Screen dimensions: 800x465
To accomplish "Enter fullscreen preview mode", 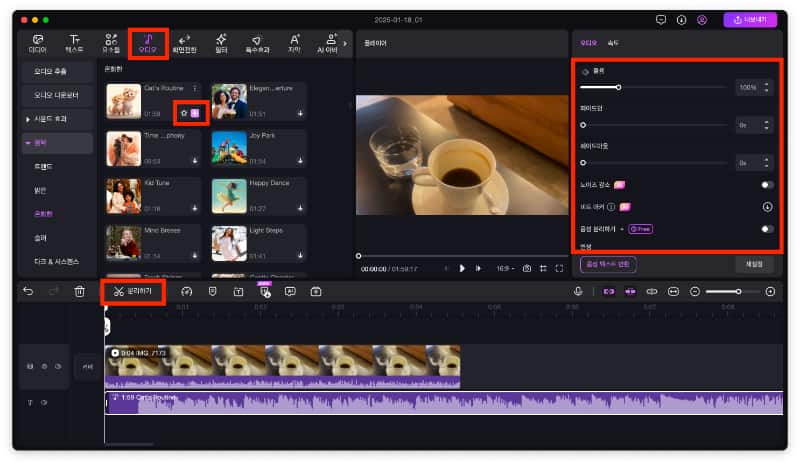I will click(x=559, y=268).
